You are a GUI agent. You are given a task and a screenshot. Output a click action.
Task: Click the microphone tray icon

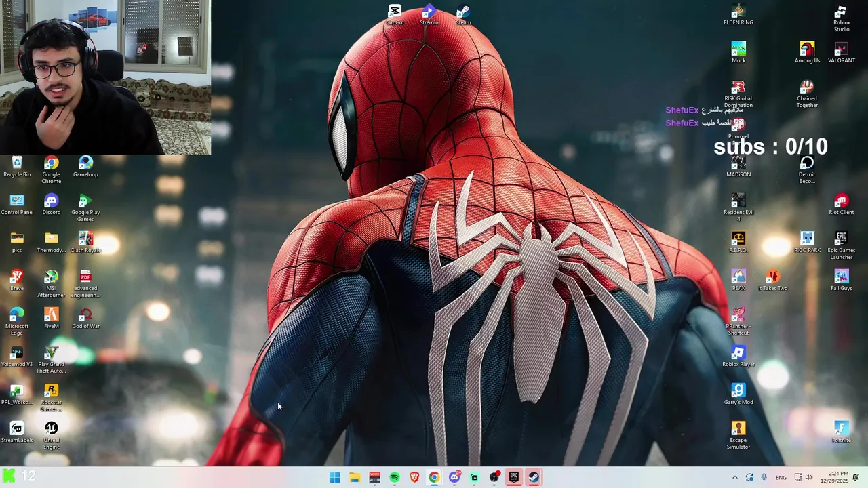click(x=764, y=477)
